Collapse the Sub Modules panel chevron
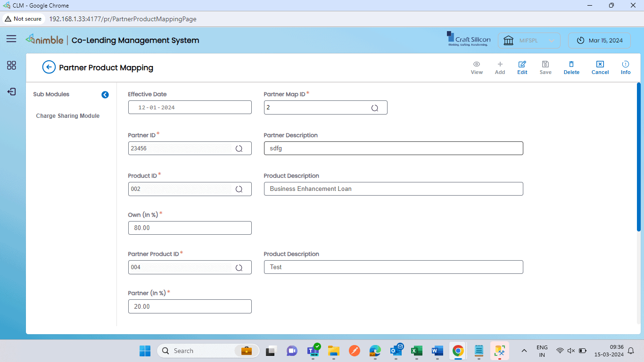Viewport: 644px width, 362px height. [x=105, y=95]
